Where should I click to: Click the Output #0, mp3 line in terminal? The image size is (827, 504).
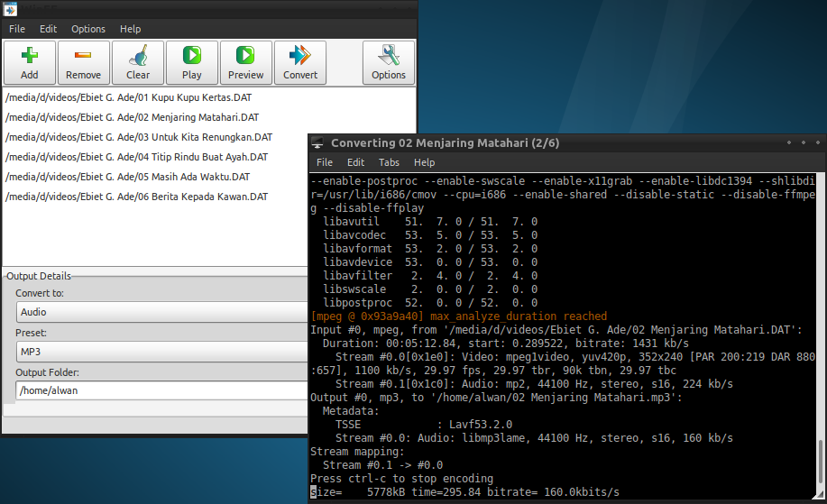(x=496, y=398)
